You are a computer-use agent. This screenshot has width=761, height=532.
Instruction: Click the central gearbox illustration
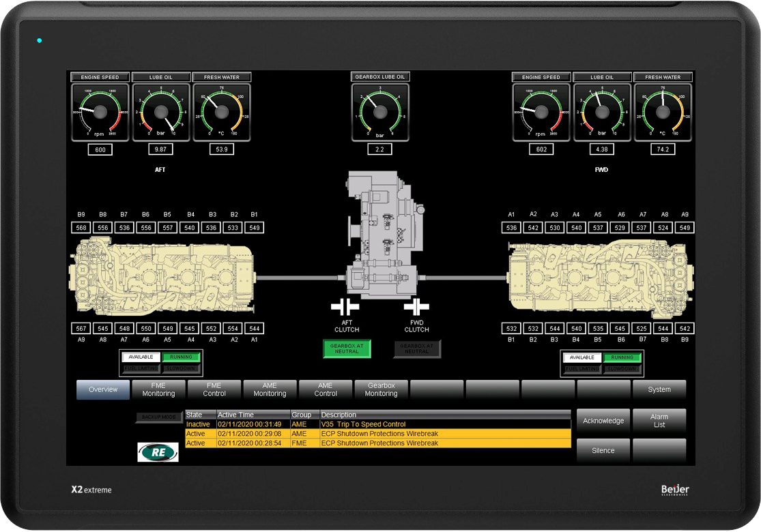380,235
